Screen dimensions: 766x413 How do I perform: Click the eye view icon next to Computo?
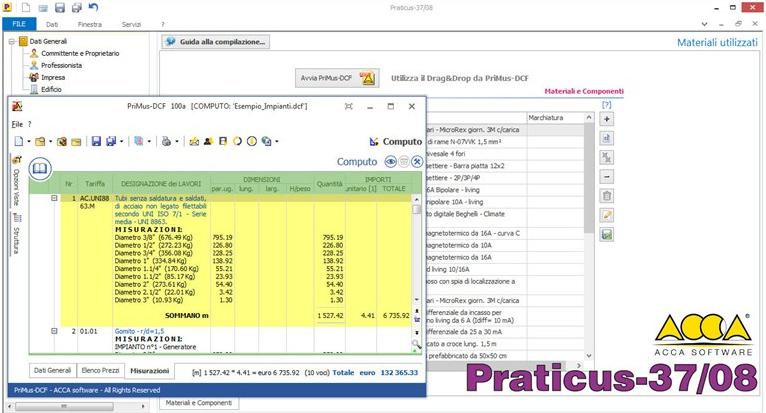[390, 161]
